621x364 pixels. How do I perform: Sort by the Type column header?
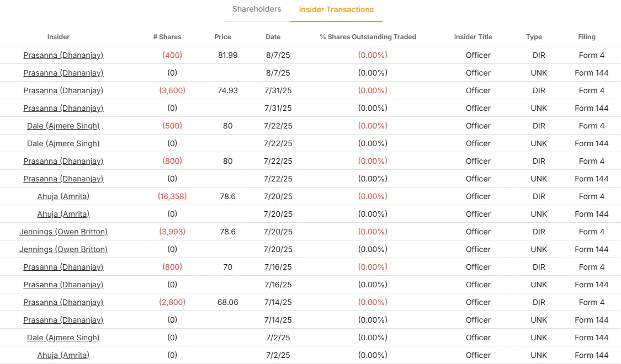[x=534, y=37]
